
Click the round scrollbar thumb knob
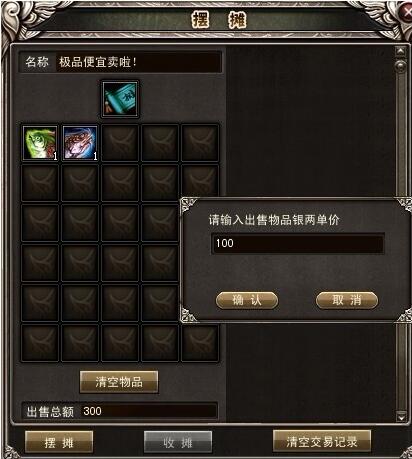click(x=400, y=66)
